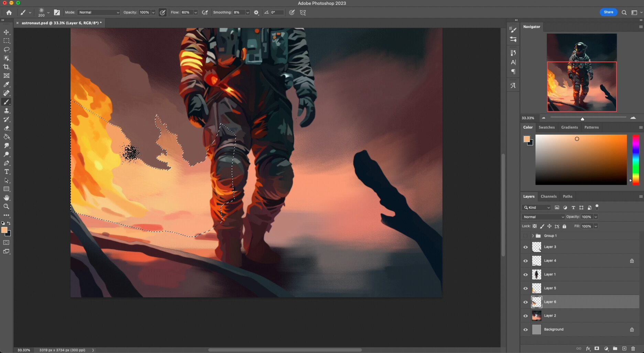Choose the Zoom tool

pyautogui.click(x=6, y=206)
